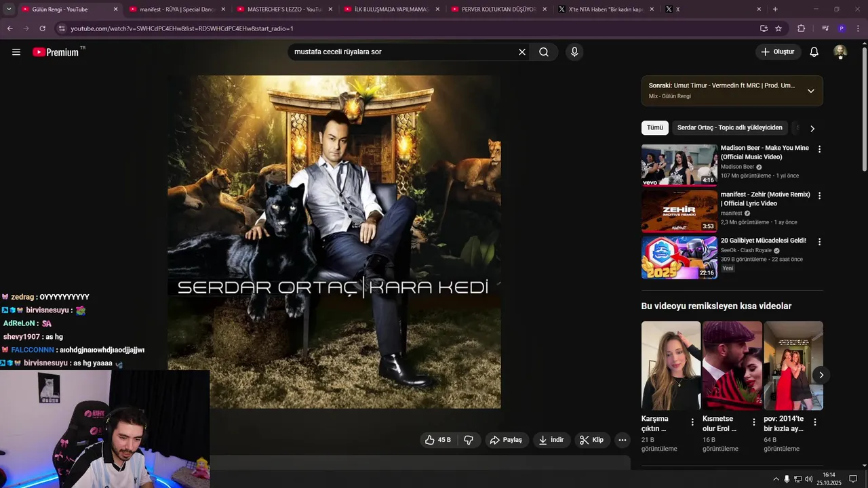Click the browser address bar URL
The width and height of the screenshot is (868, 488).
pyautogui.click(x=182, y=28)
